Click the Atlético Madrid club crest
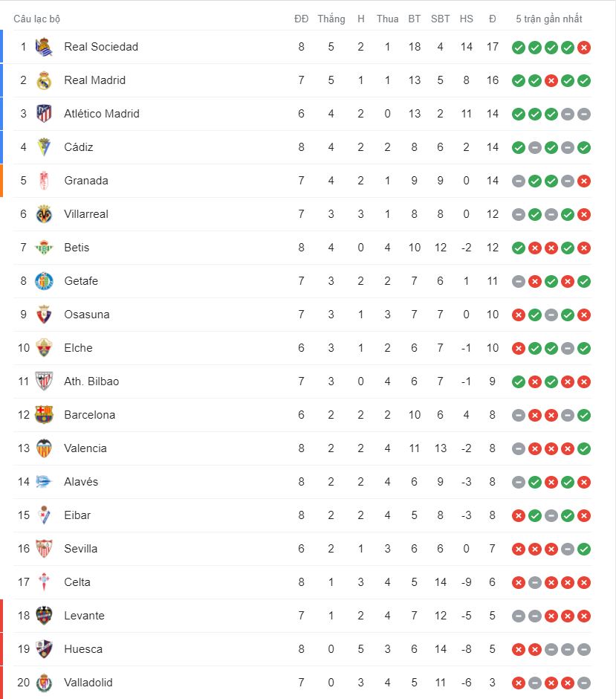Viewport: 616px width, 699px height. 44,114
